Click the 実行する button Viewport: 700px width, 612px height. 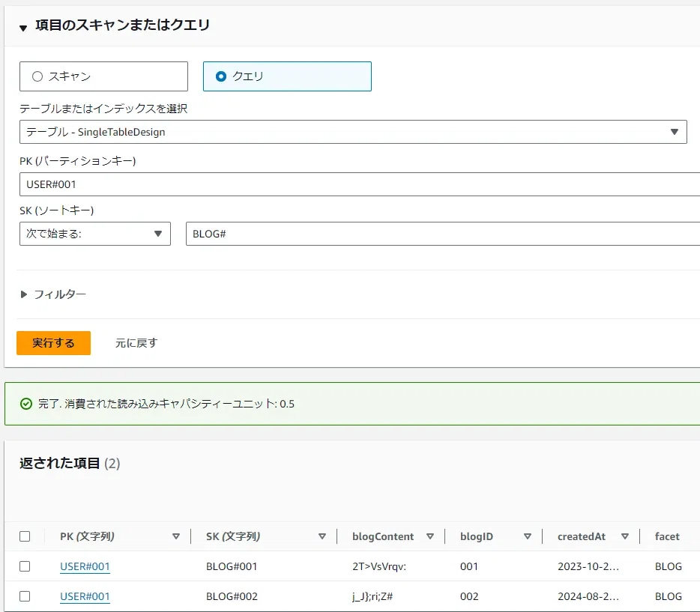point(53,343)
